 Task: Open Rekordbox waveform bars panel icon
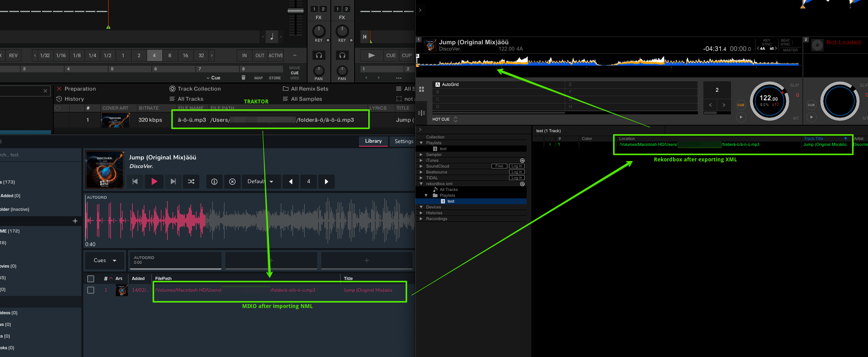(422, 113)
